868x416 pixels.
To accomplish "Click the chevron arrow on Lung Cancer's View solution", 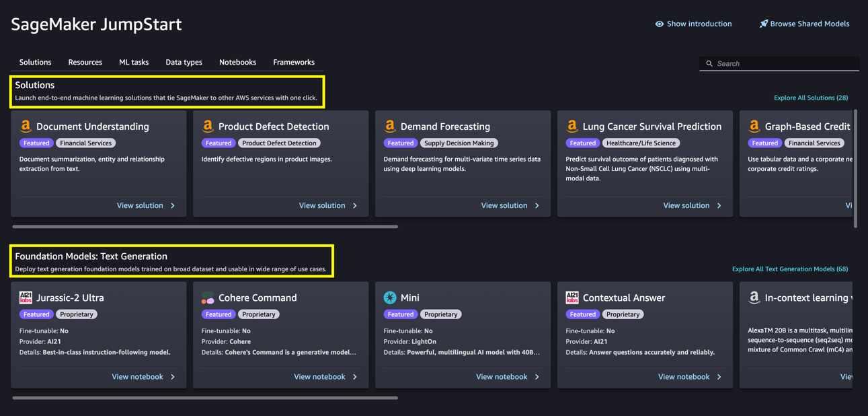I will 719,205.
